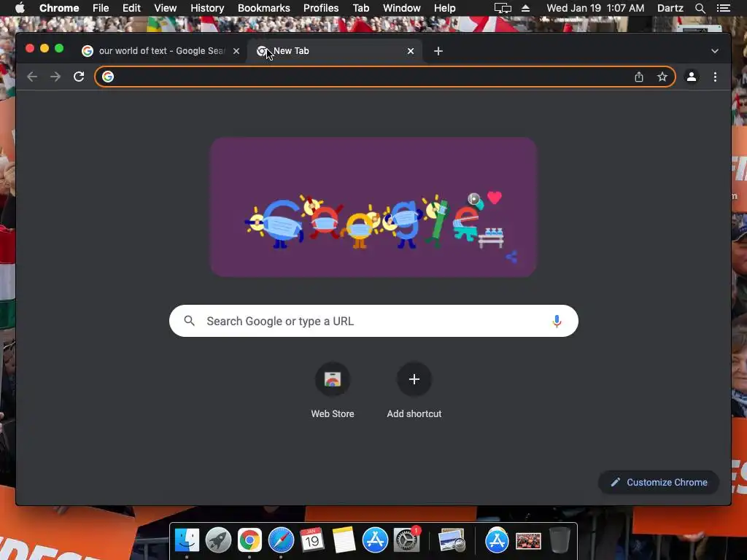This screenshot has width=747, height=560.
Task: Focus the Search Google or type a URL box
Action: click(373, 321)
